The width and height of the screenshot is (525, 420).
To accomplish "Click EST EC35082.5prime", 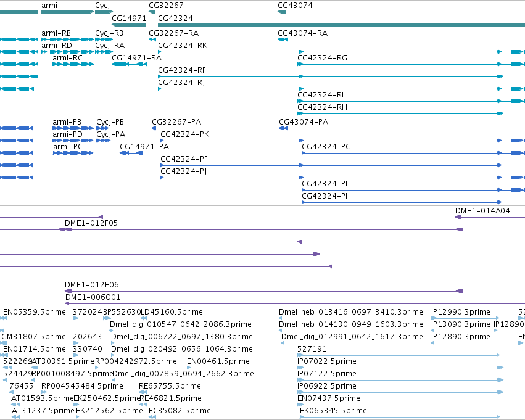I will (180, 411).
